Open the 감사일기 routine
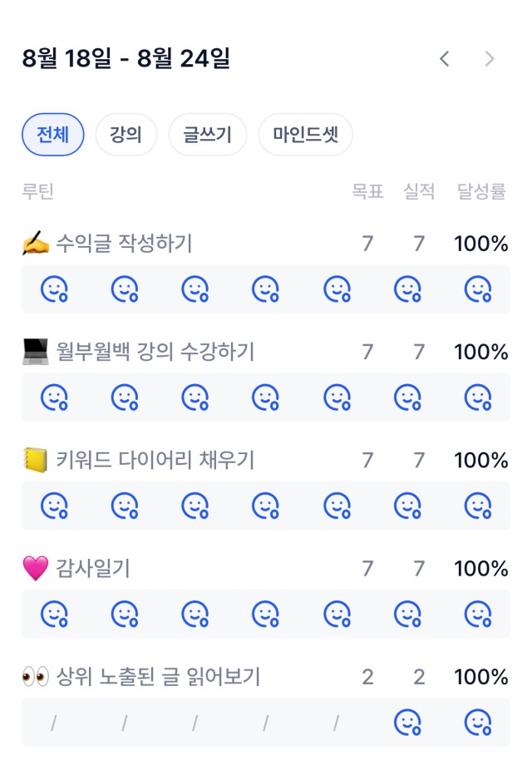Image resolution: width=532 pixels, height=780 pixels. tap(92, 568)
